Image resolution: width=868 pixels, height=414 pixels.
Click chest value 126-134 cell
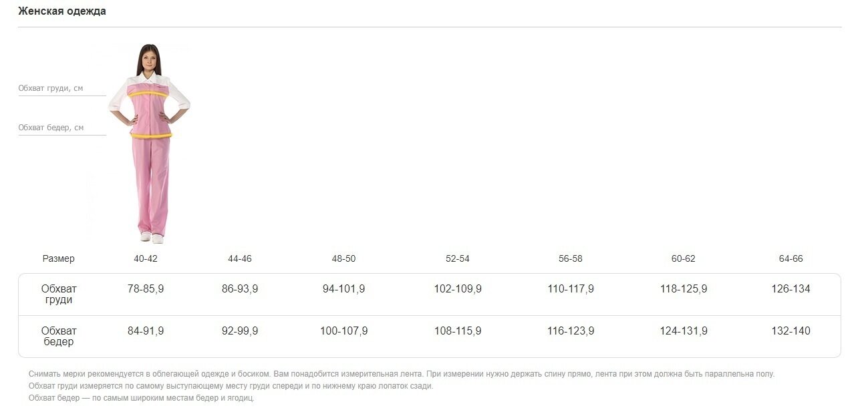coord(791,289)
